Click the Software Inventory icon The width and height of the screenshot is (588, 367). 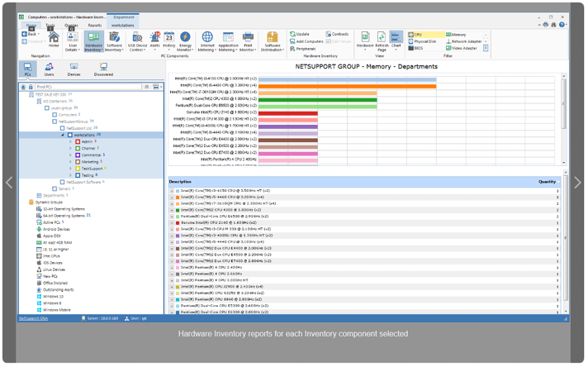(114, 41)
